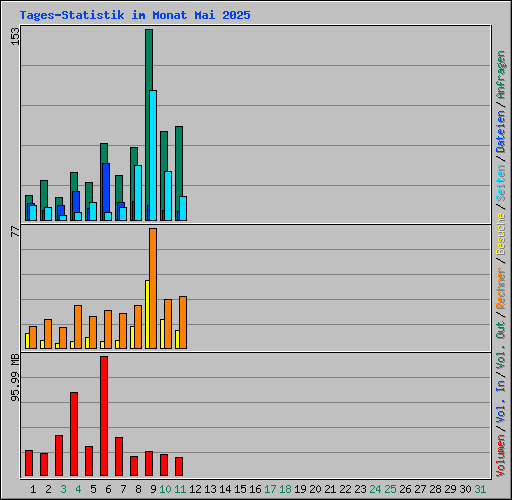Image resolution: width=512 pixels, height=500 pixels.
Task: Click day label '17' on the x-axis
Action: (x=270, y=489)
